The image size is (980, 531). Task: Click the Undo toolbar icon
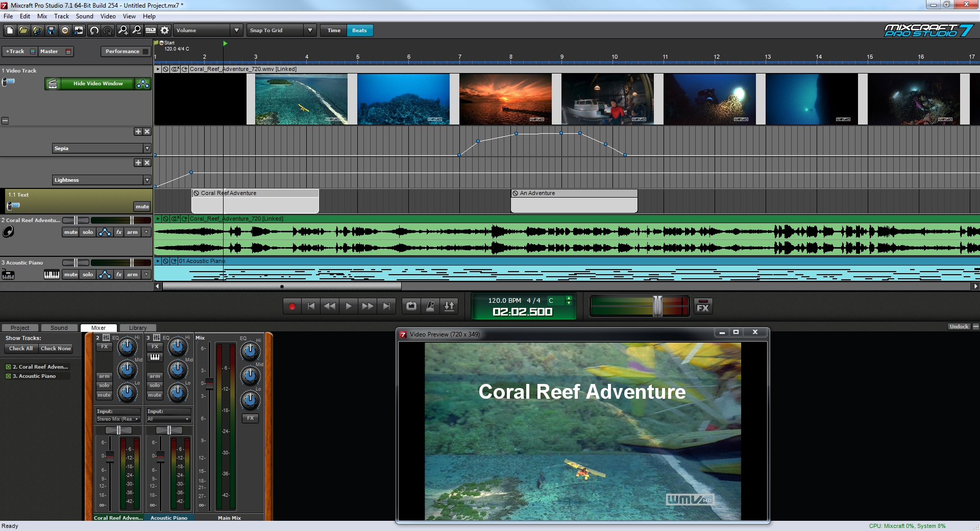[x=94, y=31]
